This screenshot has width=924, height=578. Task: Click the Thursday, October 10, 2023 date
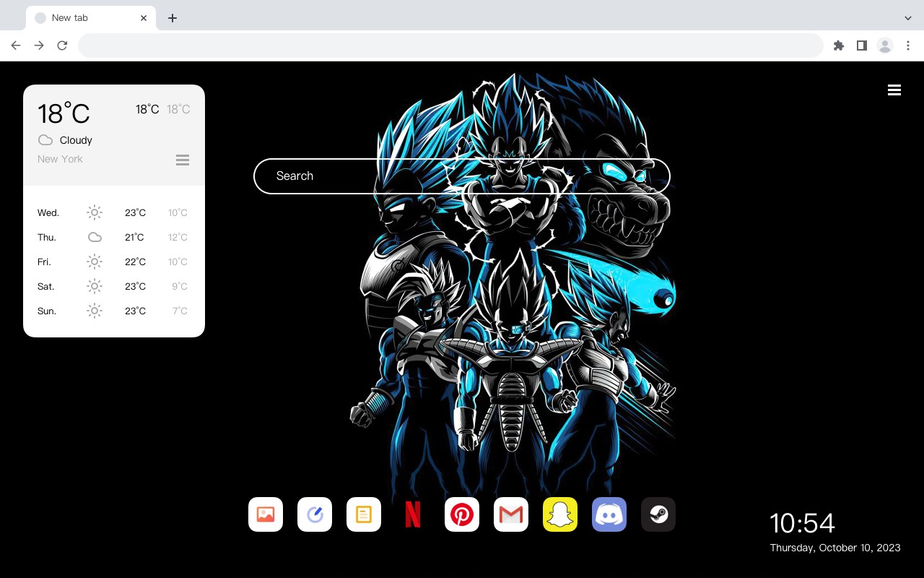click(x=835, y=548)
